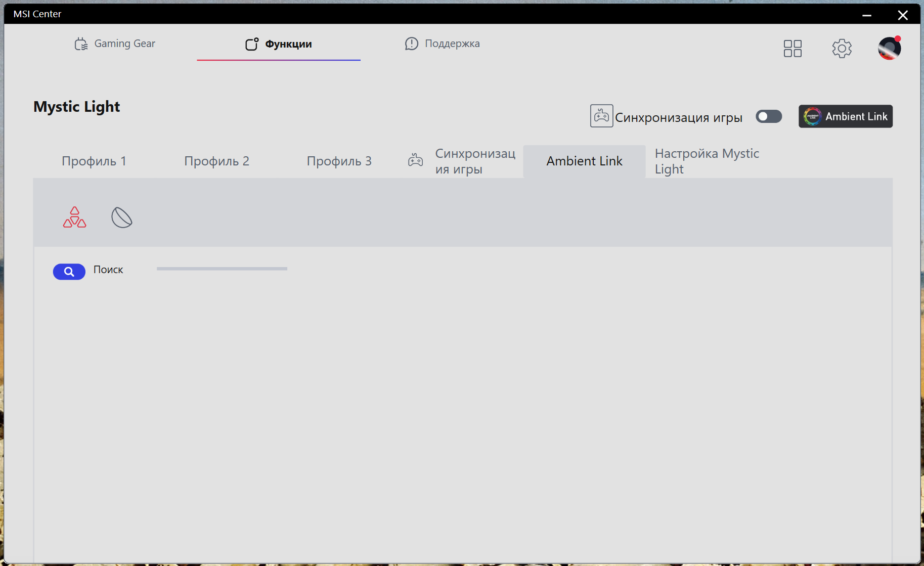The width and height of the screenshot is (924, 566).
Task: Click the crossed-circle disable icon
Action: (x=122, y=217)
